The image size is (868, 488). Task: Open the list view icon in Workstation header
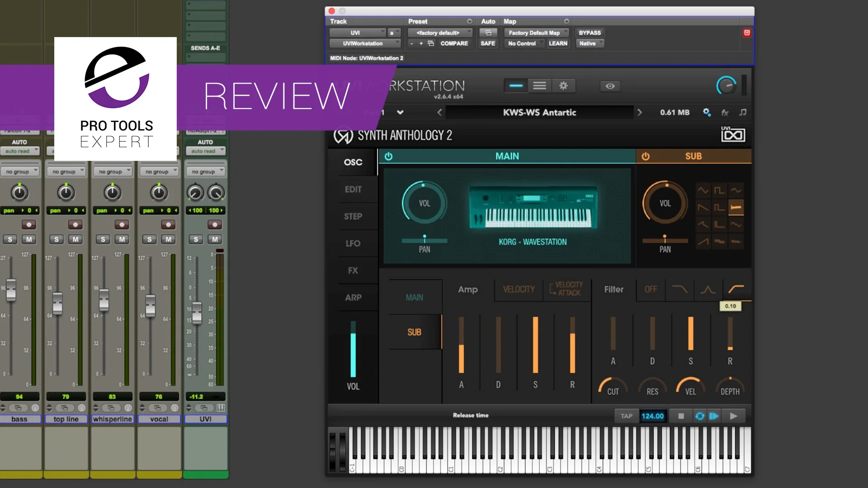(539, 86)
